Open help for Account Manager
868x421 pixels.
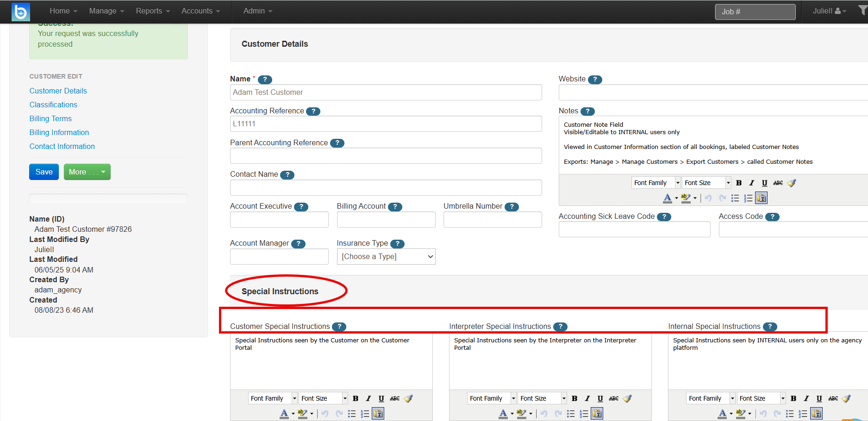pyautogui.click(x=298, y=244)
